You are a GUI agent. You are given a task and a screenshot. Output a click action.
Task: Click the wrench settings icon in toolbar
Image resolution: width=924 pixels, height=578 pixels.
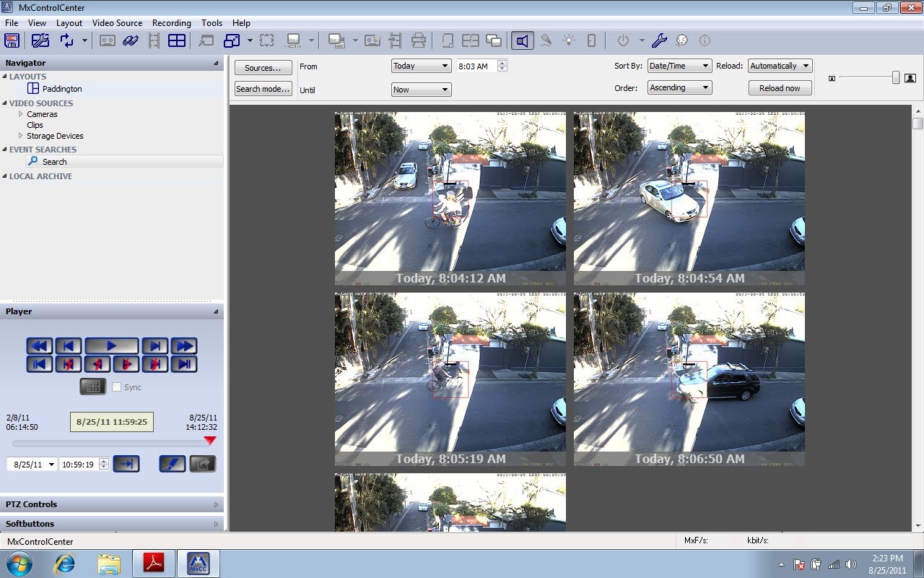pyautogui.click(x=658, y=40)
